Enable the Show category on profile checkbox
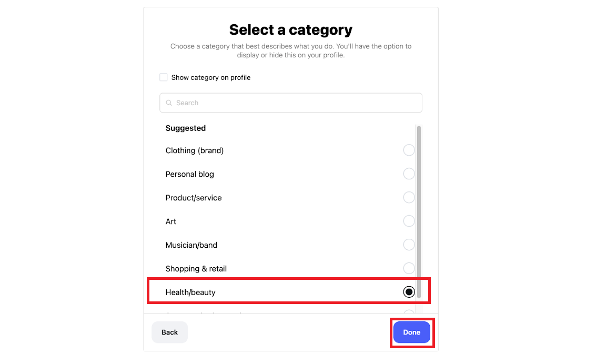Image resolution: width=596 pixels, height=364 pixels. 164,77
